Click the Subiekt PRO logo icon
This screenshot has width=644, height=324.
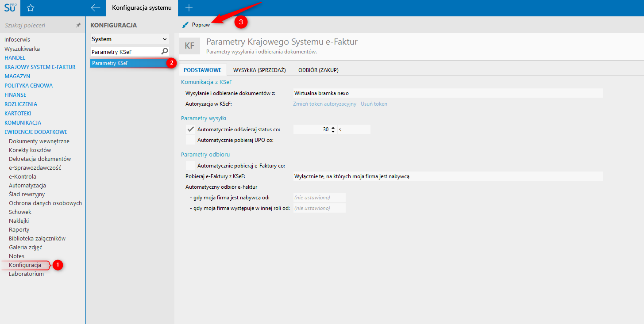[10, 8]
